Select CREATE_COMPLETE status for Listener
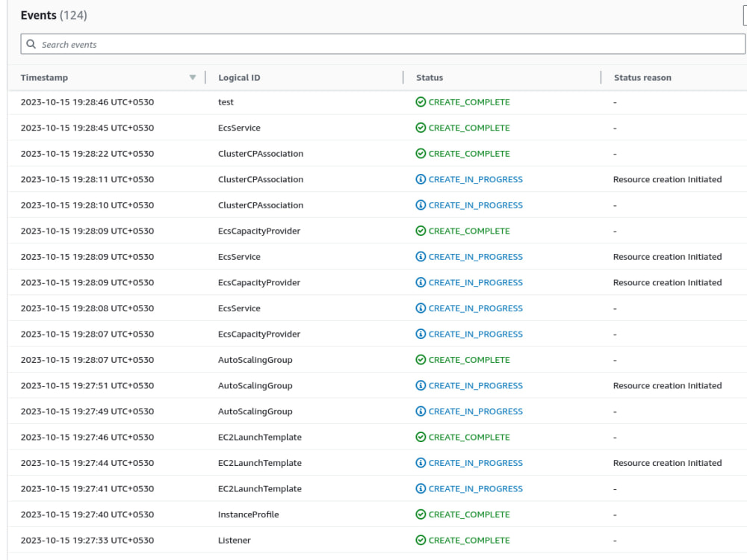Screen dimensions: 747x560 coord(469,540)
